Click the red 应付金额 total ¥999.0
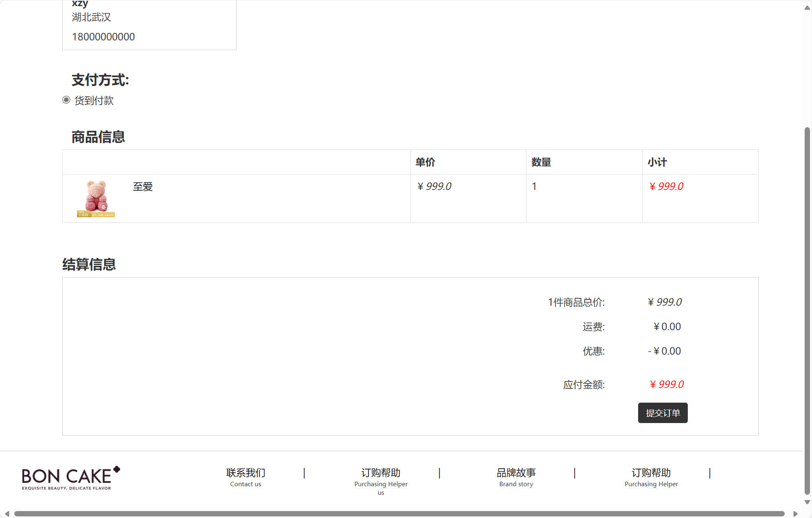The height and width of the screenshot is (518, 812). [667, 384]
